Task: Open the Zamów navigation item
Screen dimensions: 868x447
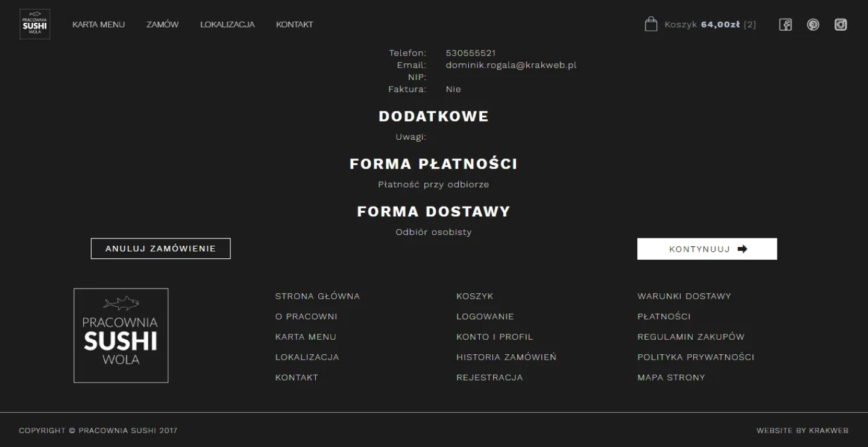Action: pyautogui.click(x=163, y=25)
